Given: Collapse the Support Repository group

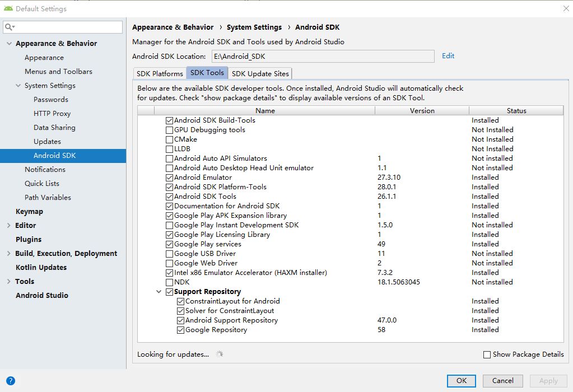Looking at the screenshot, I should coord(159,292).
